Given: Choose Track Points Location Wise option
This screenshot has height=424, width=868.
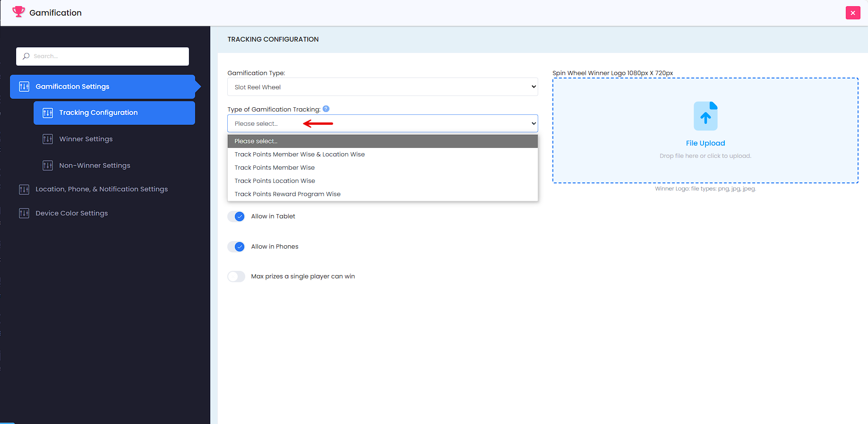Looking at the screenshot, I should pyautogui.click(x=383, y=181).
